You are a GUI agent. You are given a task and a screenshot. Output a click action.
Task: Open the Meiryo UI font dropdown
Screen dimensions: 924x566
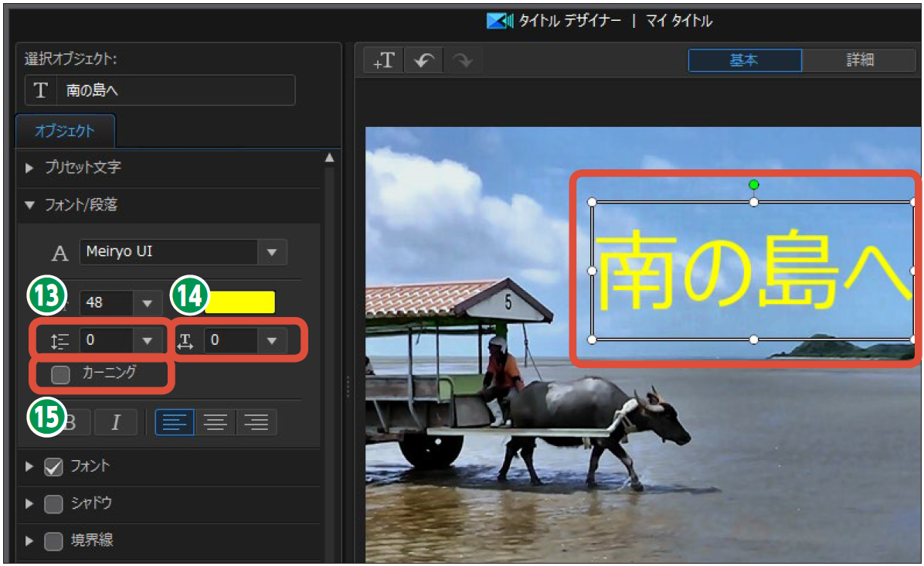pos(271,252)
